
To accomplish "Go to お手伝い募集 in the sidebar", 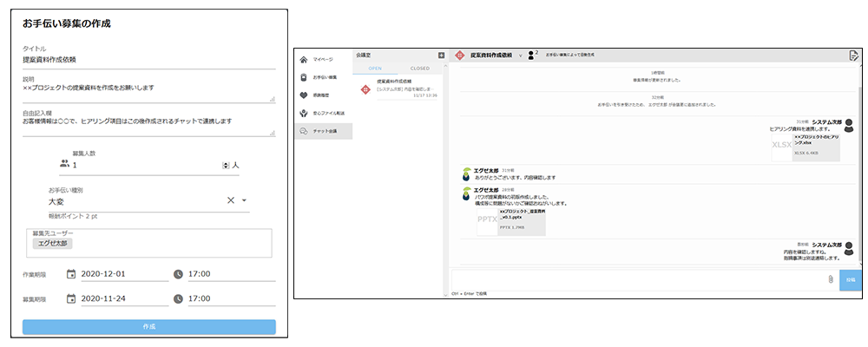I will 323,77.
